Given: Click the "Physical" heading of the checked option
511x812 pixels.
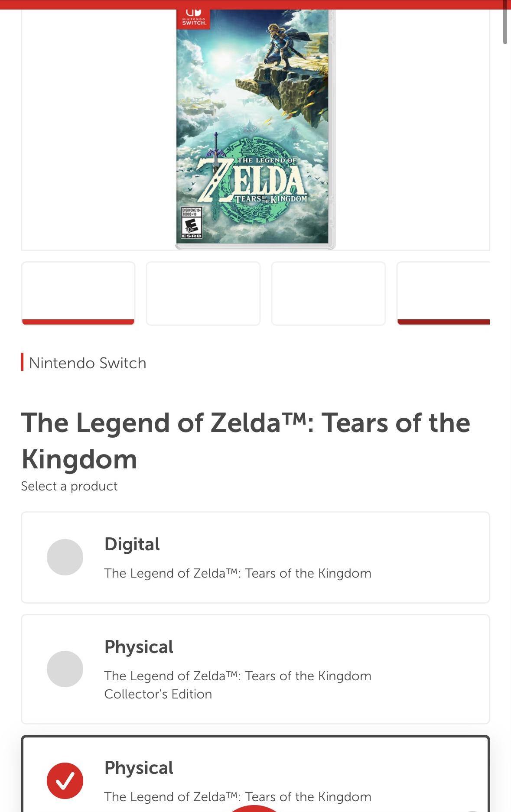Looking at the screenshot, I should click(x=139, y=768).
